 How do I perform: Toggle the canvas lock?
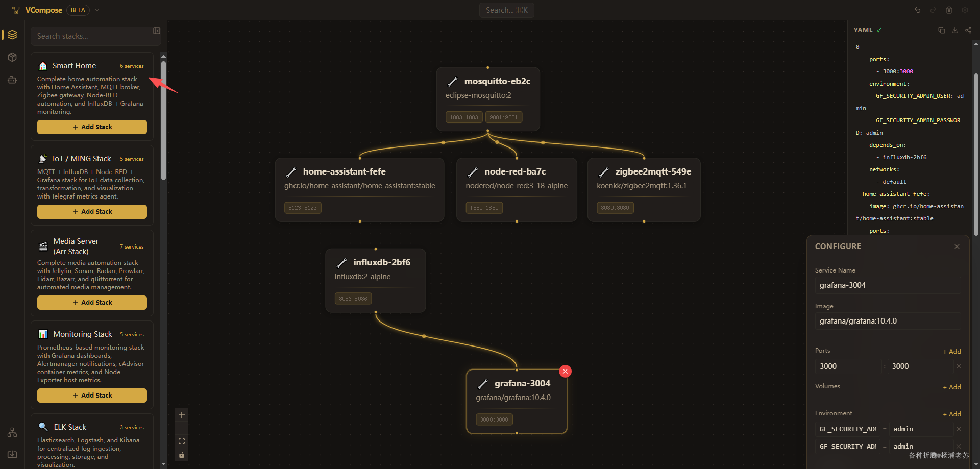tap(182, 455)
